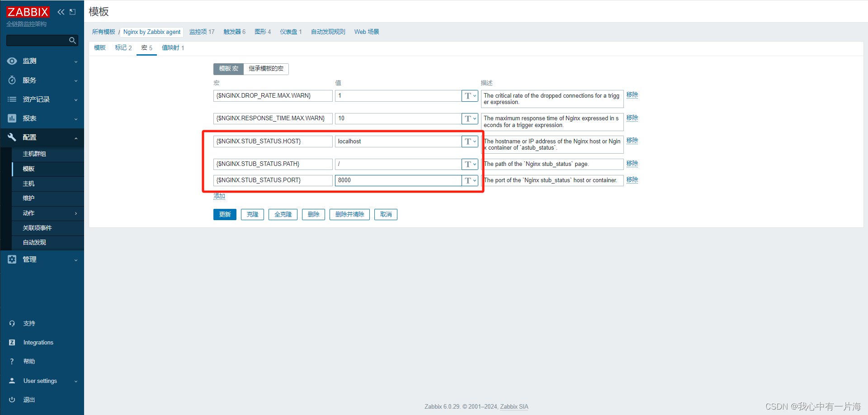The width and height of the screenshot is (868, 415).
Task: Open type dropdown for STUB_STATUS.PORT value
Action: (x=470, y=180)
